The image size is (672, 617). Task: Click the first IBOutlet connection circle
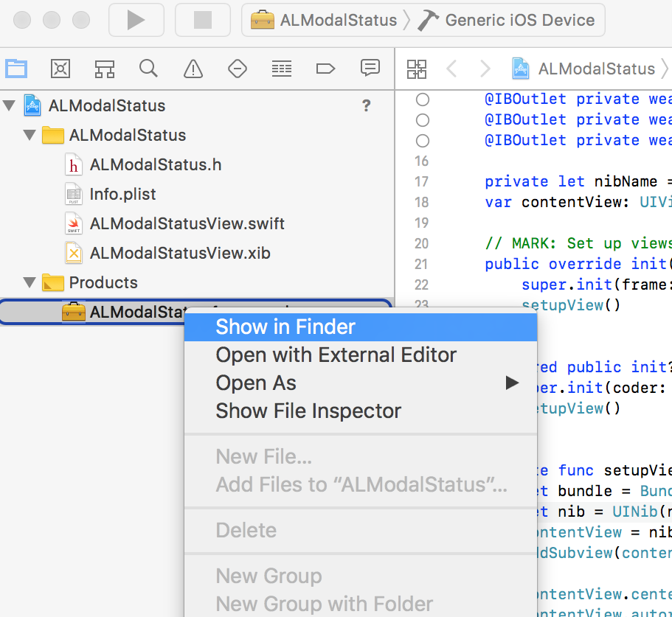(423, 100)
